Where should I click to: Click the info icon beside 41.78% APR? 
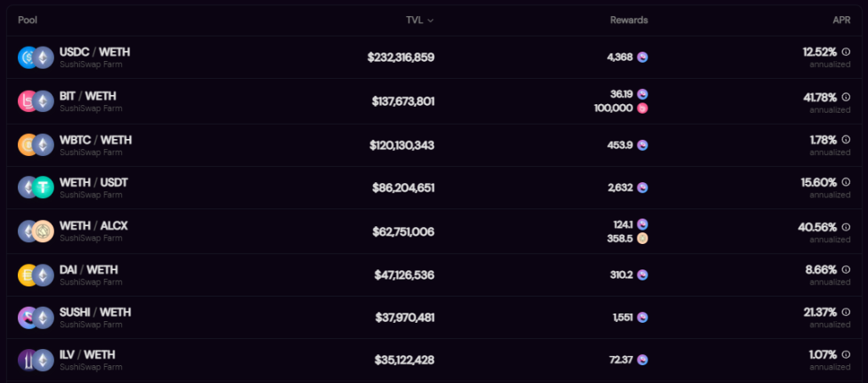point(846,97)
